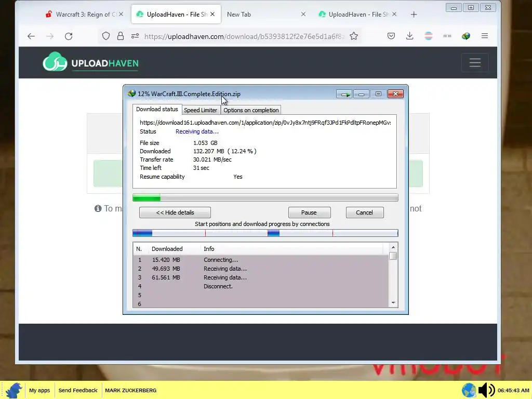Open the hedgehog start menu icon

pyautogui.click(x=14, y=390)
